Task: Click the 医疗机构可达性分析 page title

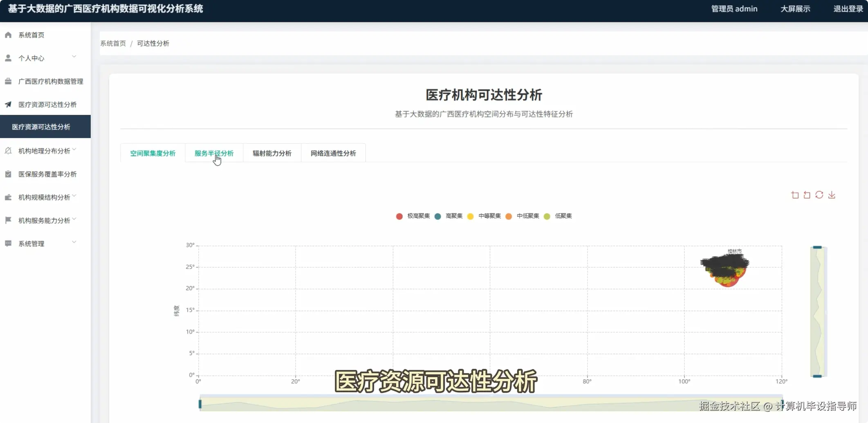Action: (484, 95)
